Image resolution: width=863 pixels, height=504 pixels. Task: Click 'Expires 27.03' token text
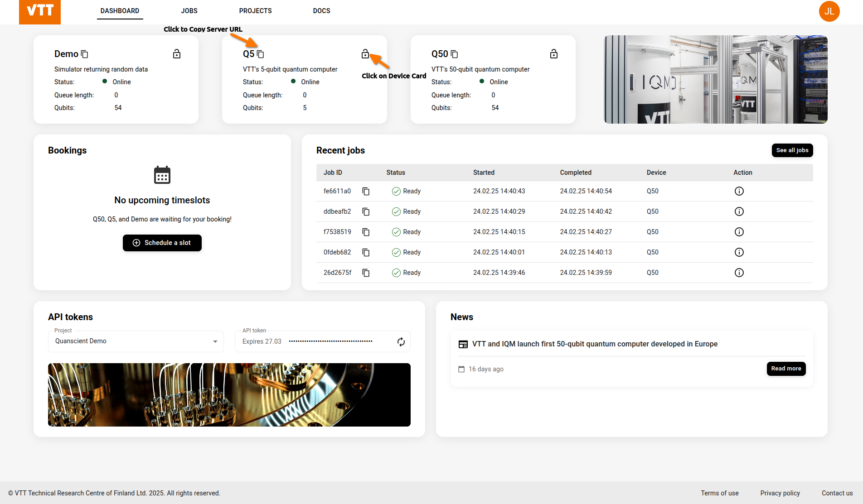[262, 341]
